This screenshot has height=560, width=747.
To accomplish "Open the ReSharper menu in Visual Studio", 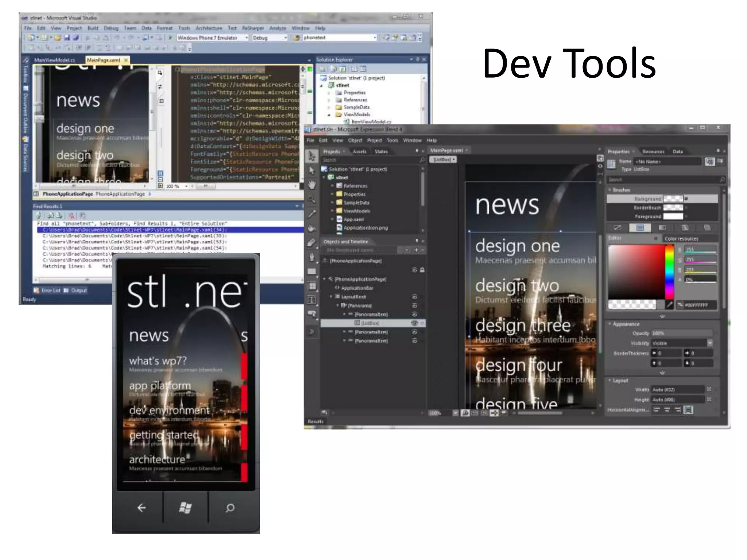I will (253, 28).
